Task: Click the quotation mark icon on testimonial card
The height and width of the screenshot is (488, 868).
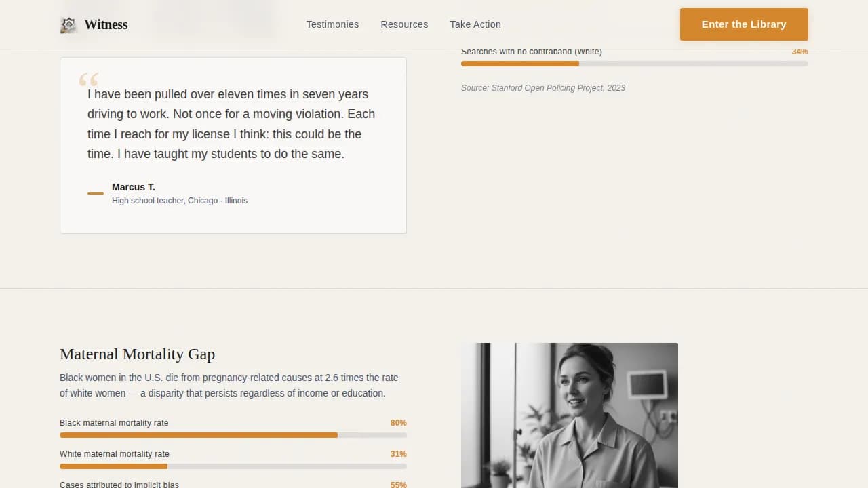Action: [x=89, y=79]
